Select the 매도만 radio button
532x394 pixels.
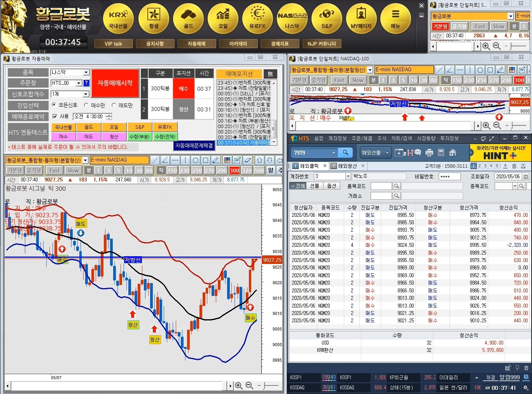click(114, 105)
